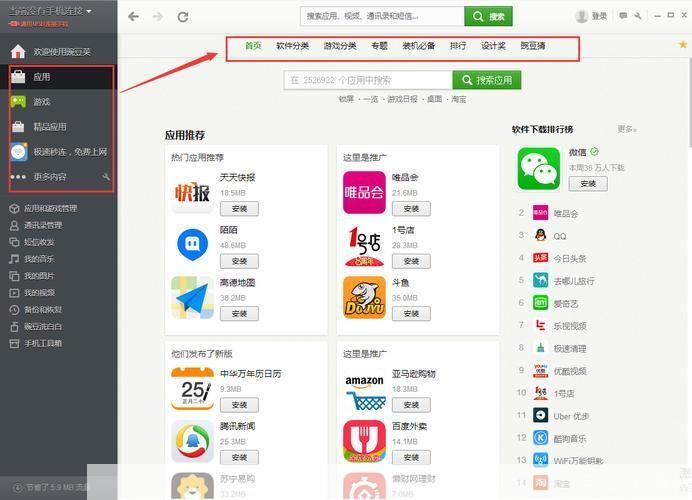Switch to the 专题 tab
Viewport: 692px width, 500px height.
click(x=380, y=45)
